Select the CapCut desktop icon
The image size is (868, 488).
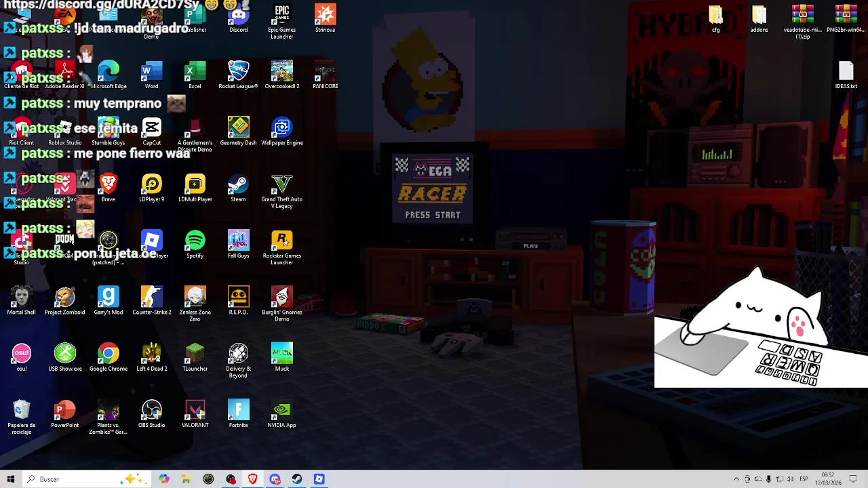coord(151,131)
